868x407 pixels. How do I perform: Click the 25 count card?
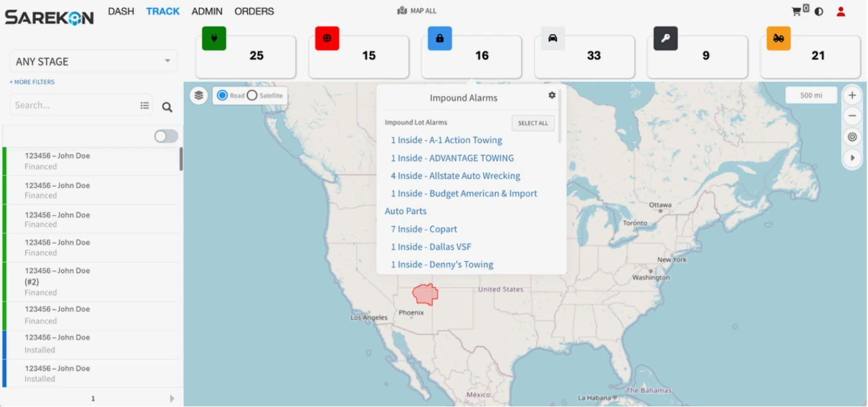[x=246, y=56]
